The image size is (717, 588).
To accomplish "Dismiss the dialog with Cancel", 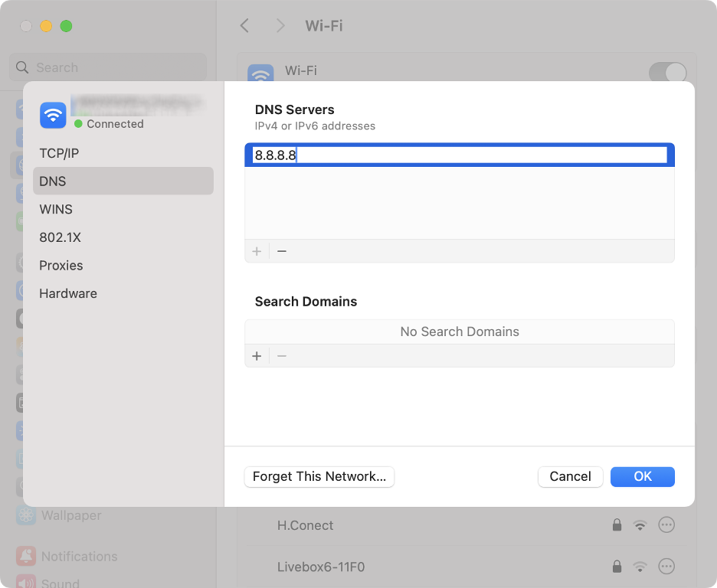I will click(570, 476).
